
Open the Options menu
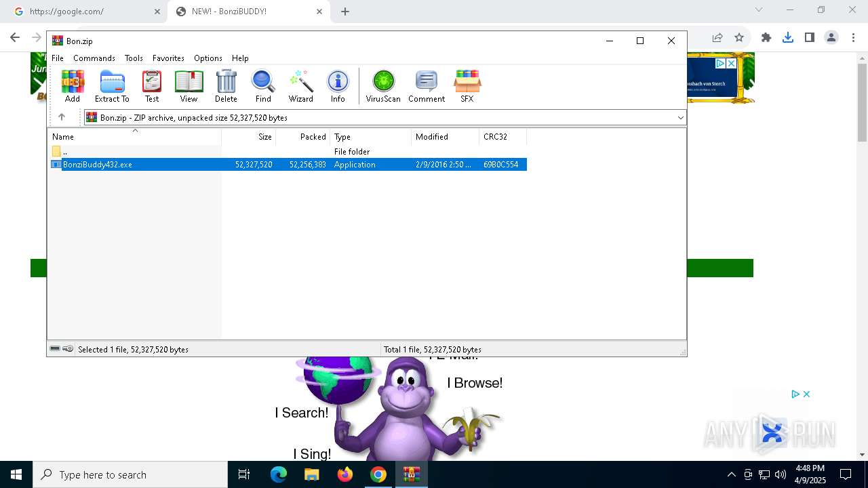pos(208,58)
